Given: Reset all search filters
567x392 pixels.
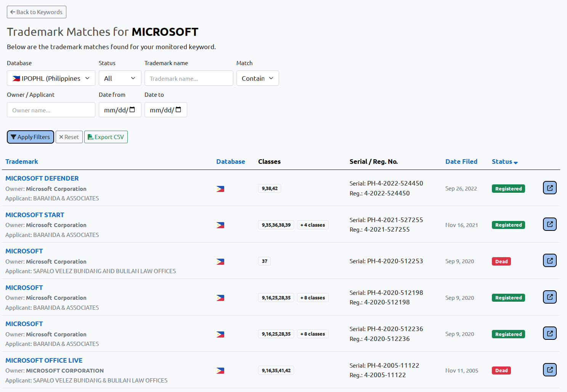Looking at the screenshot, I should (69, 137).
